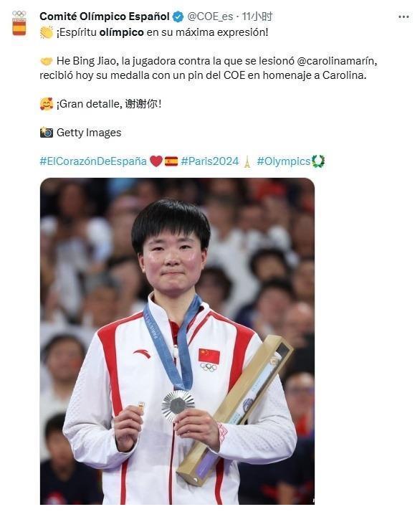Open the #ElCorazónDeEspaña hashtag

pyautogui.click(x=93, y=161)
